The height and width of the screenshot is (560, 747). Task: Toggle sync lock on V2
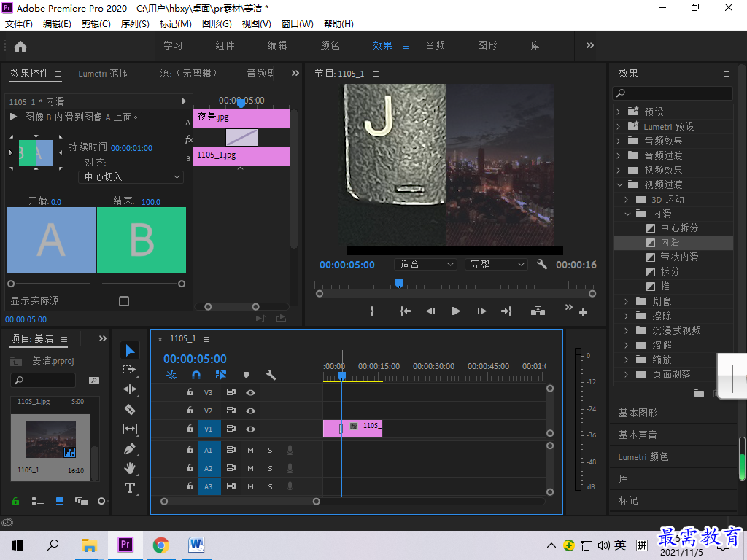tap(231, 411)
